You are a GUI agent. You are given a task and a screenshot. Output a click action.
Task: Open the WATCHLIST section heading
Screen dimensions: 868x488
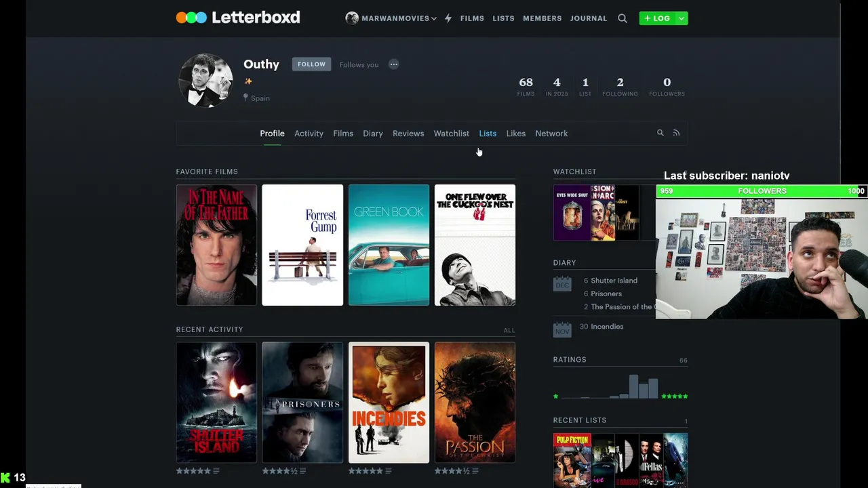[574, 171]
